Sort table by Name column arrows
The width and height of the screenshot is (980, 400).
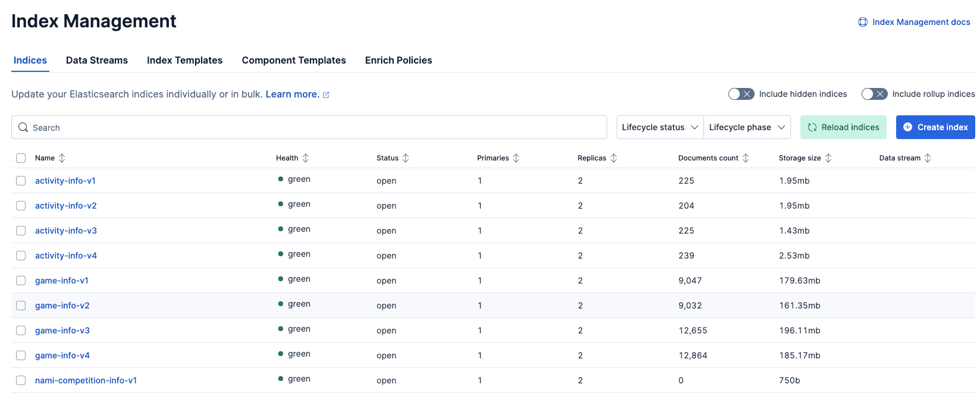pos(62,158)
